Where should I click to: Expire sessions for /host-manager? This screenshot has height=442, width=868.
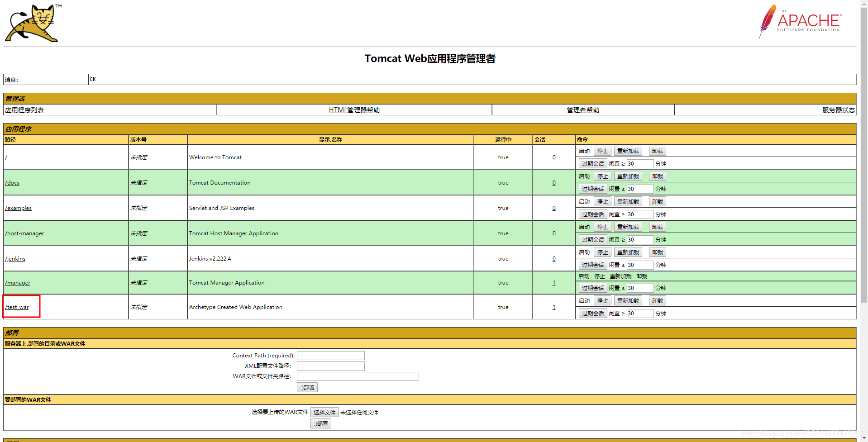593,240
